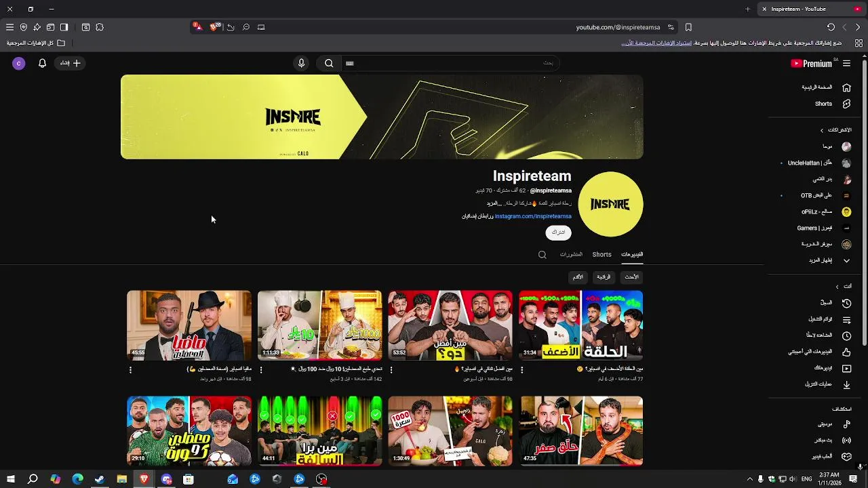This screenshot has width=868, height=488.
Task: Open الحلقة الأضعف video thumbnail
Action: (580, 325)
